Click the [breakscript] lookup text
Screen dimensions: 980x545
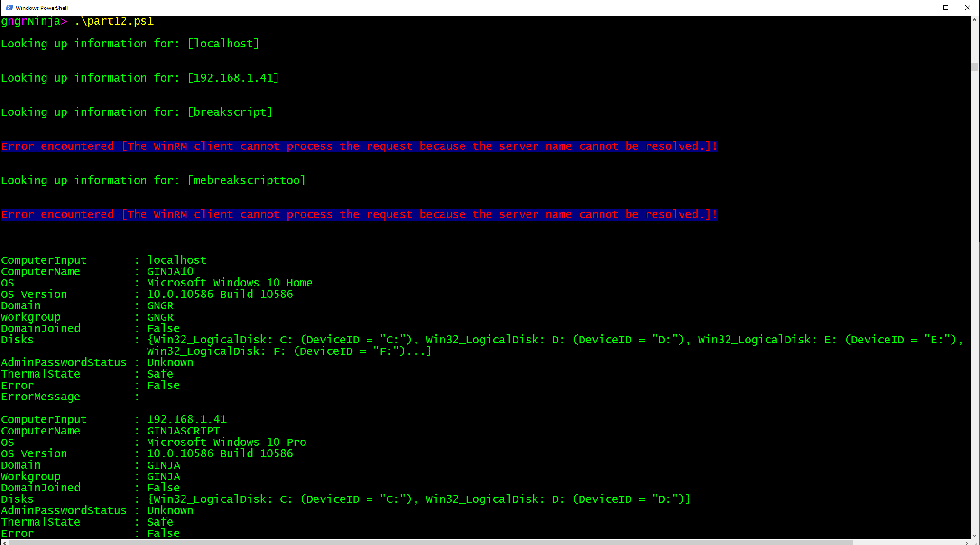[230, 112]
